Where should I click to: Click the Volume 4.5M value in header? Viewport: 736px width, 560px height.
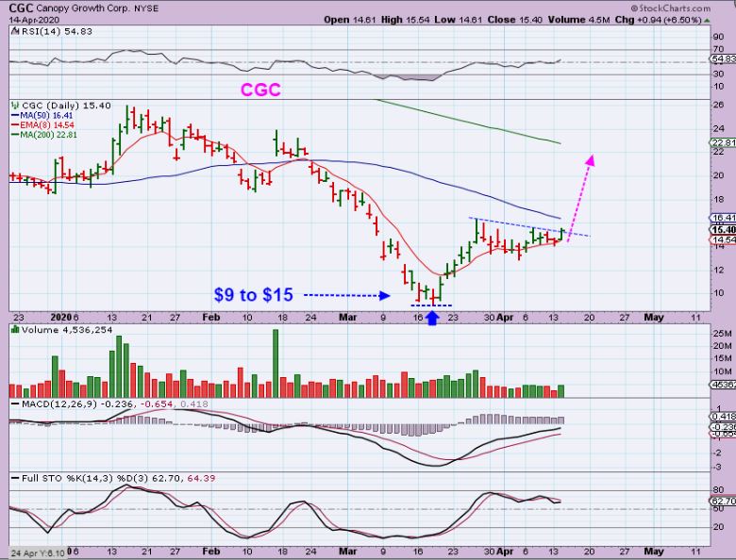pyautogui.click(x=578, y=20)
